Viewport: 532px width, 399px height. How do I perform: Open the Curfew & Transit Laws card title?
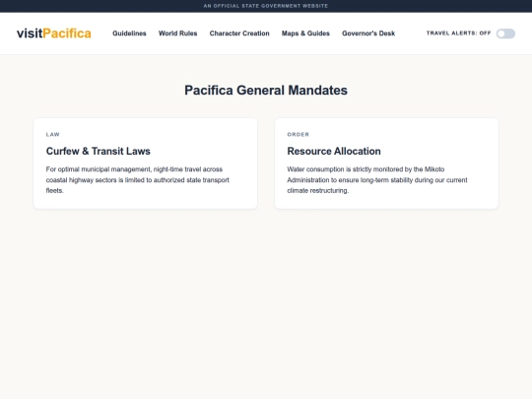point(99,151)
